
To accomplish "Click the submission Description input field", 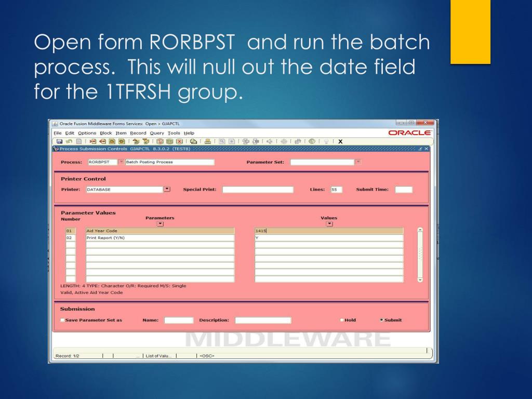I will click(263, 320).
